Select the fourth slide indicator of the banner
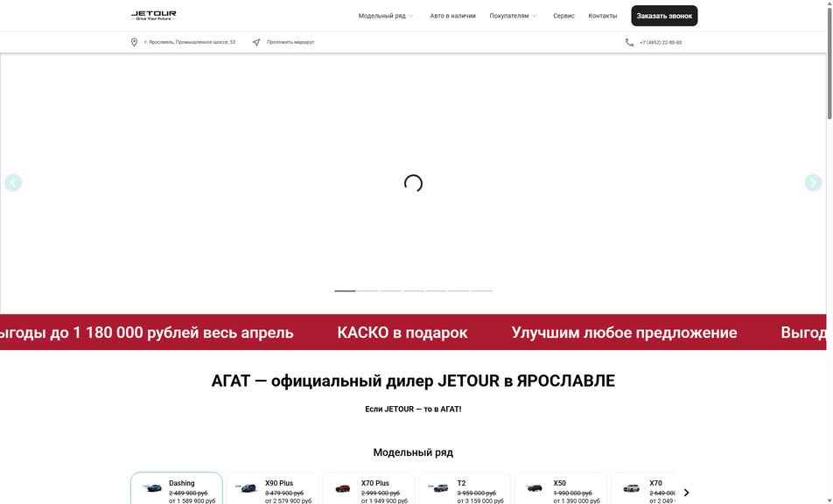 coord(413,290)
